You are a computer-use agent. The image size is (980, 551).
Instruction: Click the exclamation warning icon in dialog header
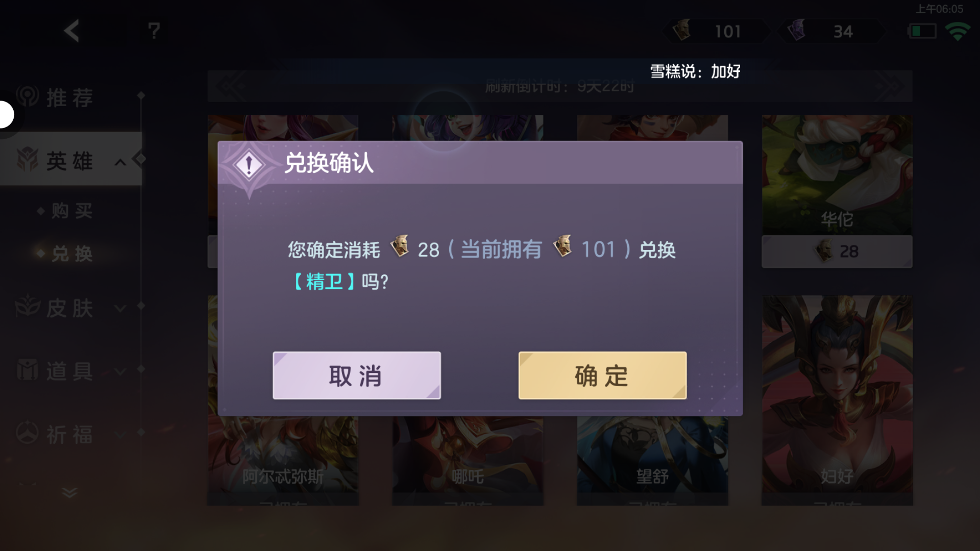coord(249,165)
